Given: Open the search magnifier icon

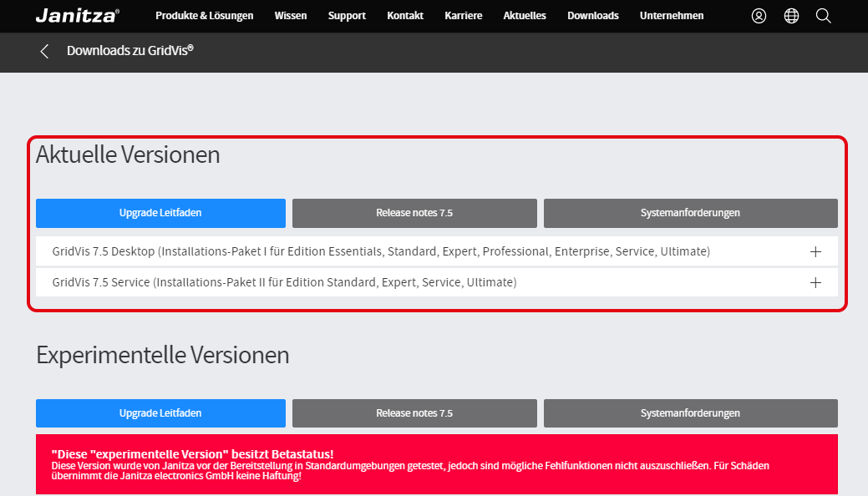Looking at the screenshot, I should 823,16.
